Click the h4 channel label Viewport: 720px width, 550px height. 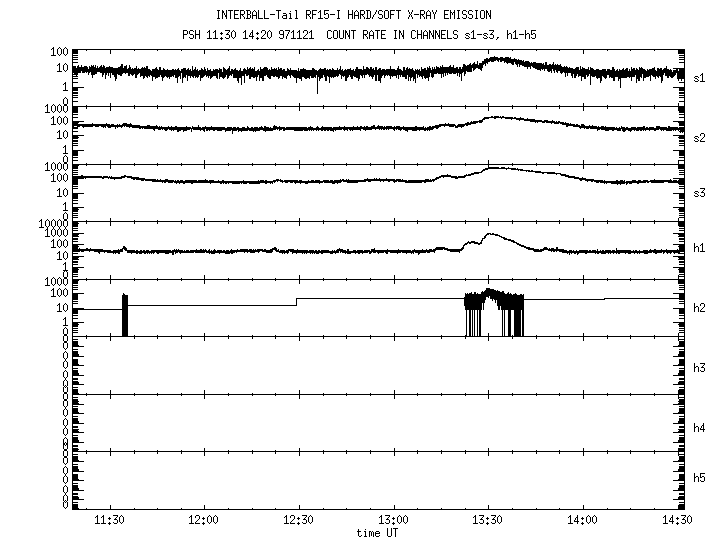point(700,428)
